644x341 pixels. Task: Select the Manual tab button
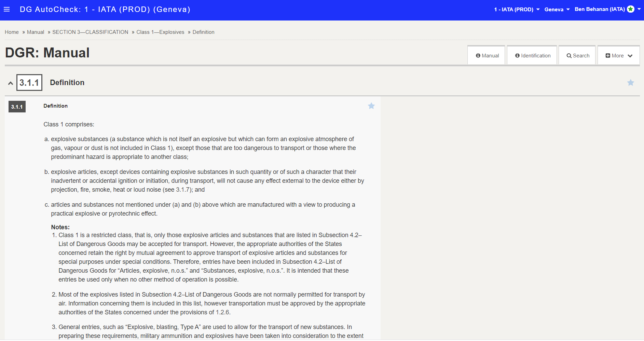coord(487,56)
